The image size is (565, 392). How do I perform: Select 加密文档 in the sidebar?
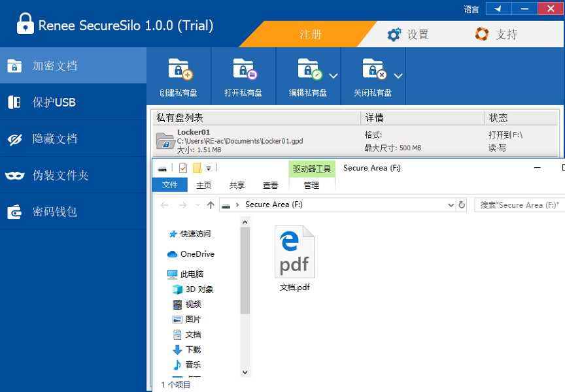click(73, 65)
